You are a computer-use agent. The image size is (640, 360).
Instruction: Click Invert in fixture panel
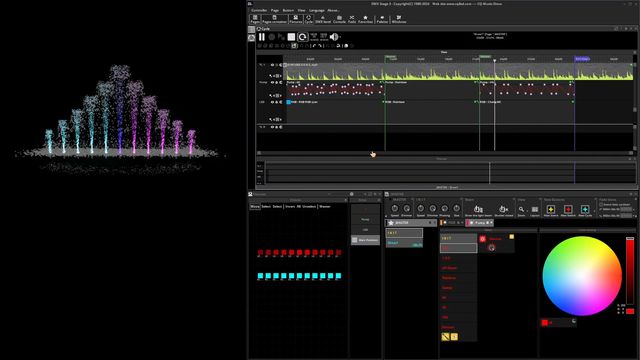point(290,207)
